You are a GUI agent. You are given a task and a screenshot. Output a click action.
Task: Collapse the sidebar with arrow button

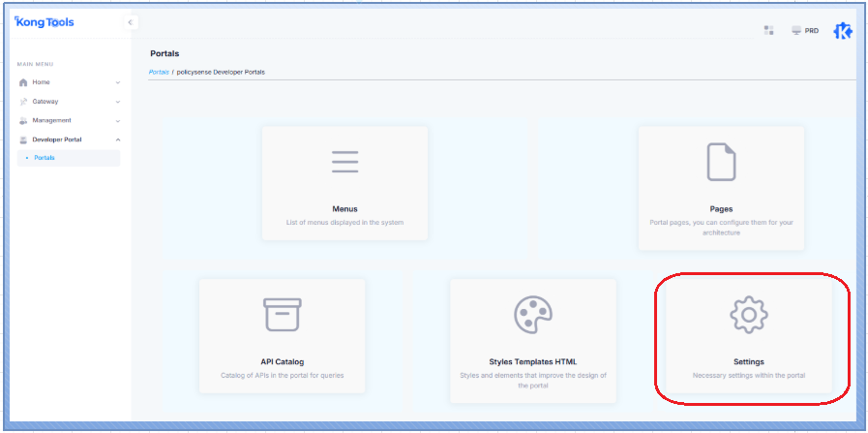(x=132, y=22)
